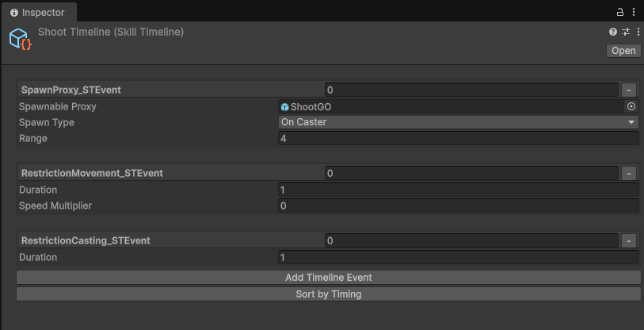Click the Spawnable Proxy label
This screenshot has width=644, height=330.
[x=58, y=106]
